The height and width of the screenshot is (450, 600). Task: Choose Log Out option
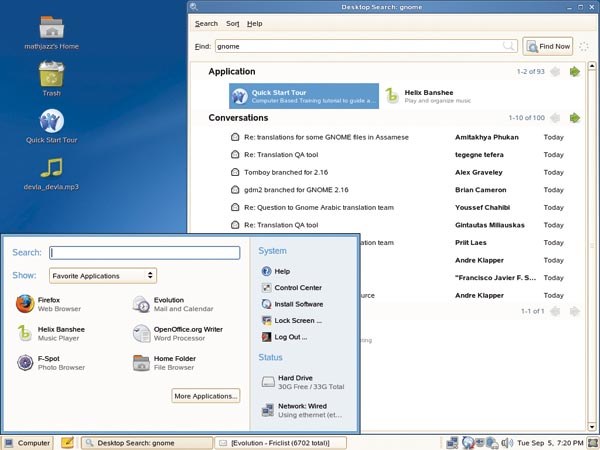coord(284,337)
